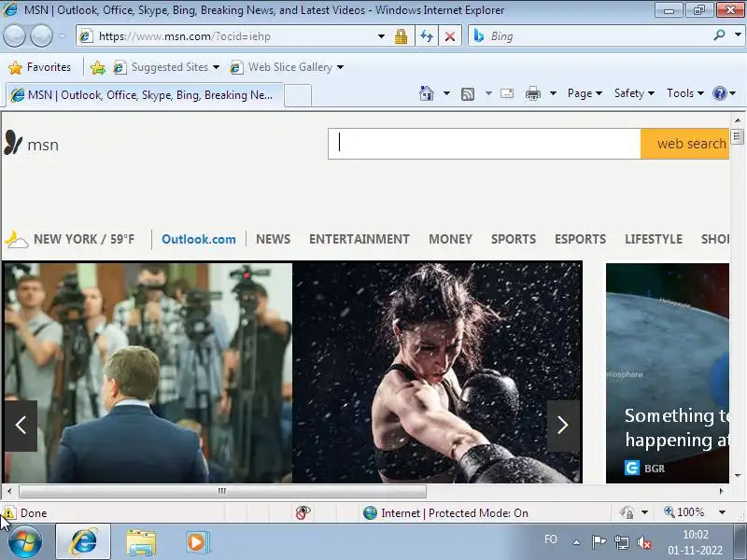Open the NEW YORK / 59°F weather link
747x560 pixels.
[x=84, y=239]
